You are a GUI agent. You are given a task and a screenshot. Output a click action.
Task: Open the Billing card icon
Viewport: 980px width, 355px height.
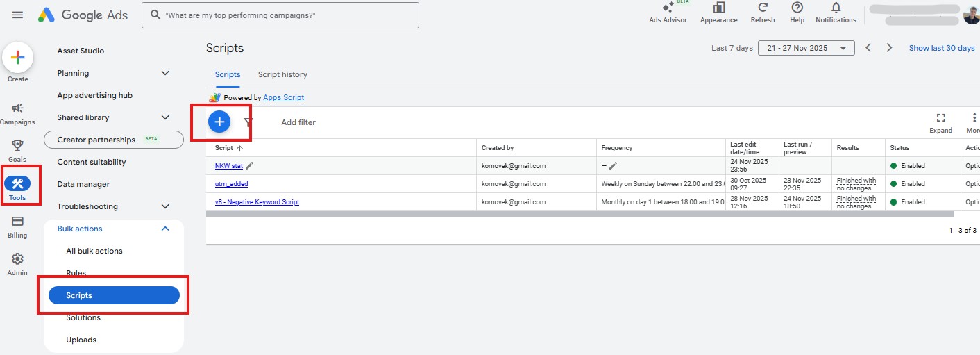pyautogui.click(x=17, y=222)
